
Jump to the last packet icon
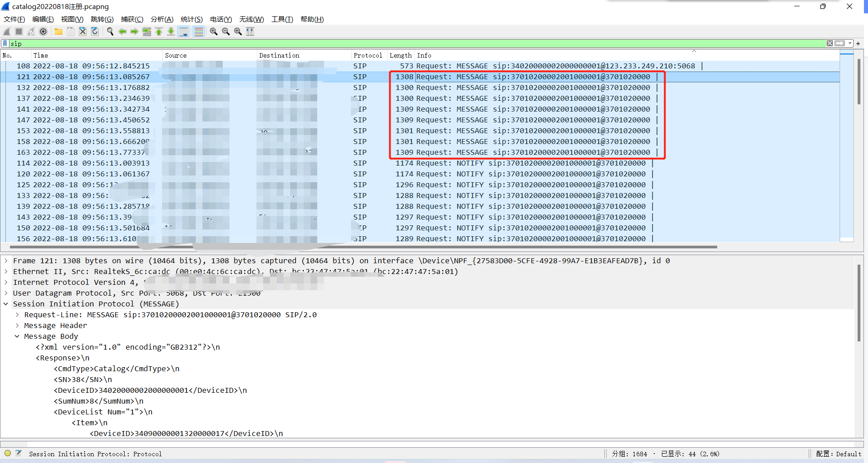pos(171,31)
